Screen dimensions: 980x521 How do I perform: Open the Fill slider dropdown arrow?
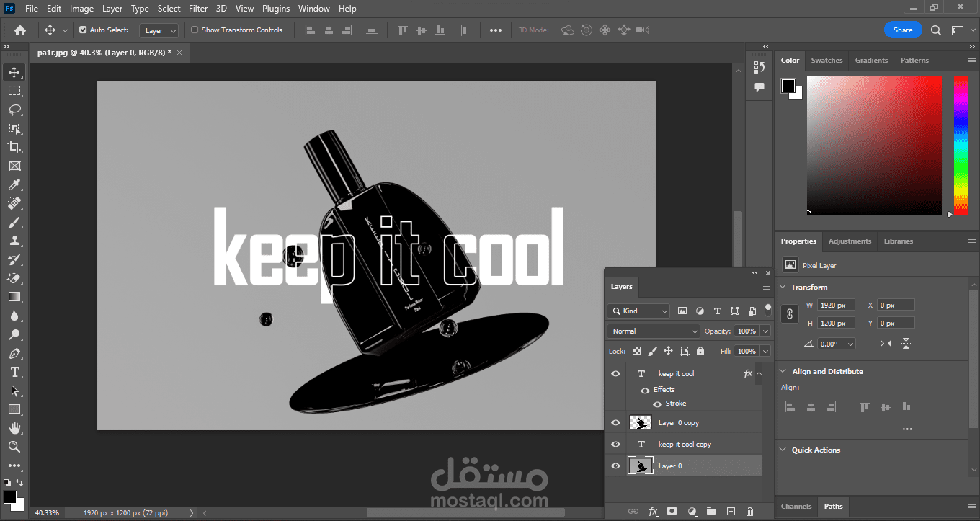point(765,351)
